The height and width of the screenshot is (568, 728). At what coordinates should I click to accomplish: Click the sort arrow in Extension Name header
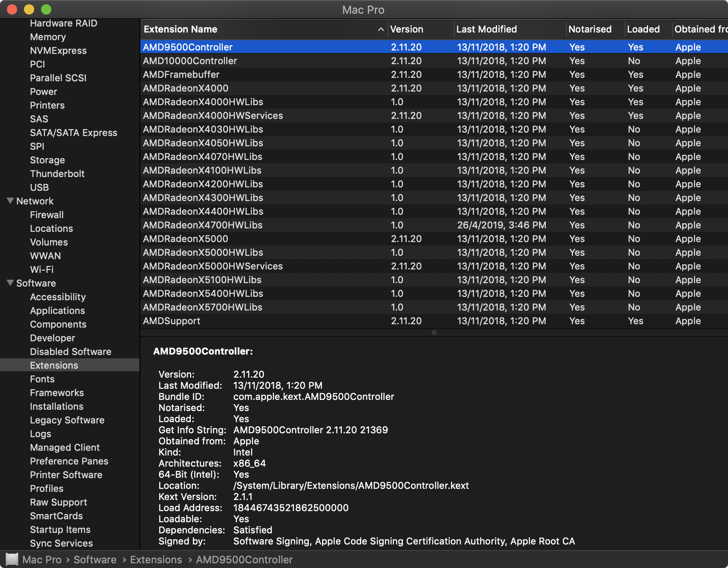click(381, 29)
